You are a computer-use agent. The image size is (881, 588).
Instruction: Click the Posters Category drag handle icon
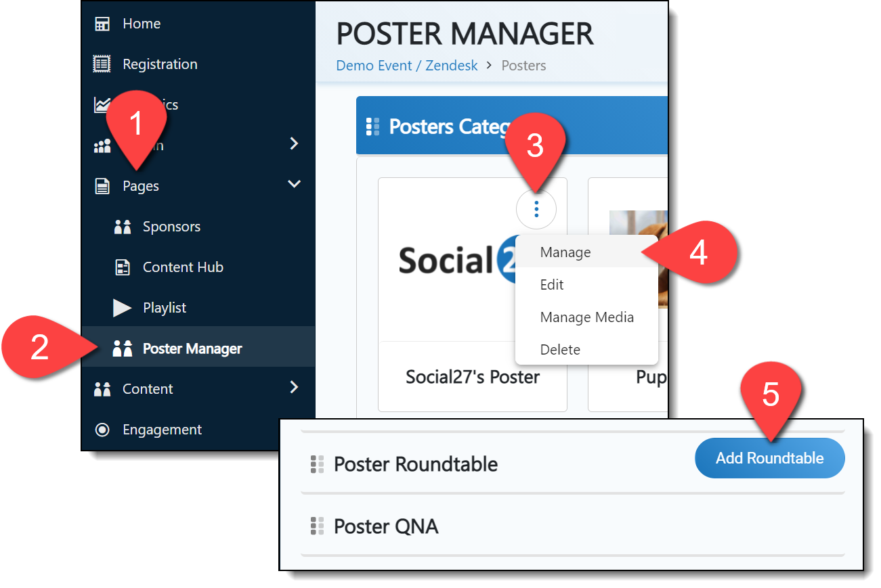[372, 127]
